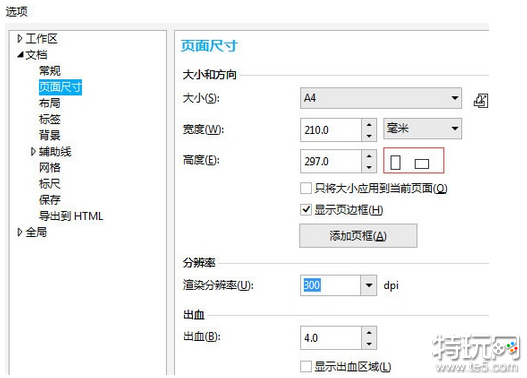Enable apply size to current page only
The height and width of the screenshot is (378, 527).
coord(306,188)
